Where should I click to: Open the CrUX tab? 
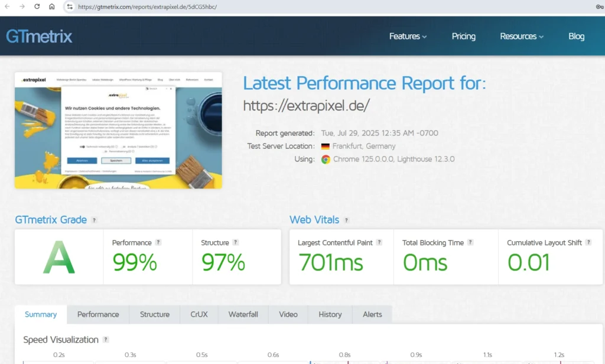(199, 314)
